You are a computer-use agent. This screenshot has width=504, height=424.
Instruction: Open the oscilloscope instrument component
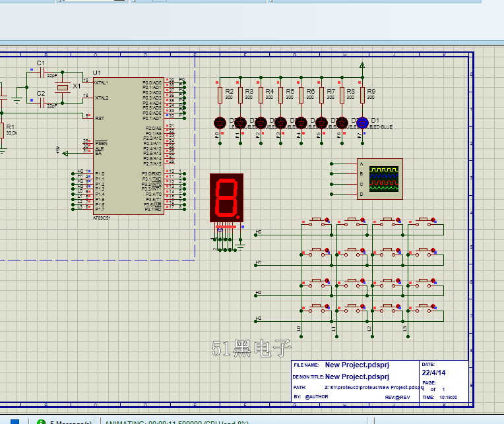379,179
